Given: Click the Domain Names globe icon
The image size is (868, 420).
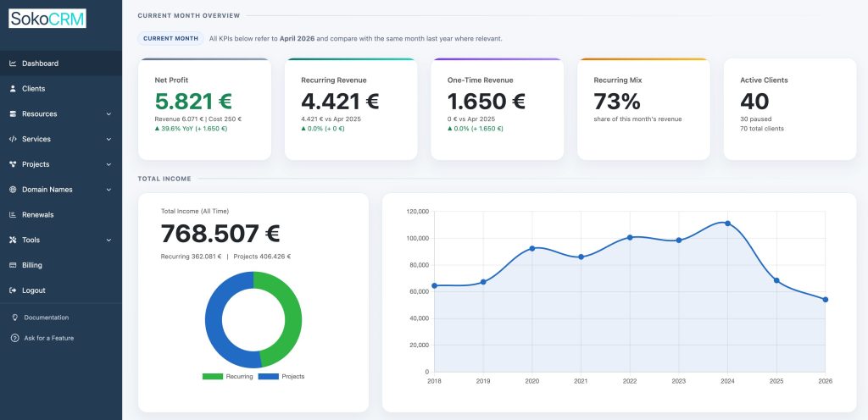Looking at the screenshot, I should 13,190.
